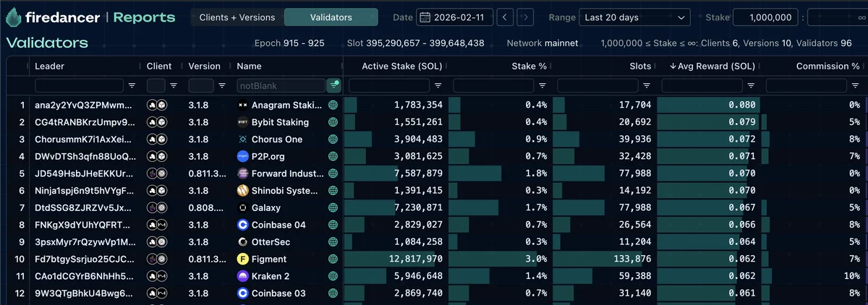Sort by the Client column header
The height and width of the screenshot is (305, 868).
pyautogui.click(x=159, y=66)
